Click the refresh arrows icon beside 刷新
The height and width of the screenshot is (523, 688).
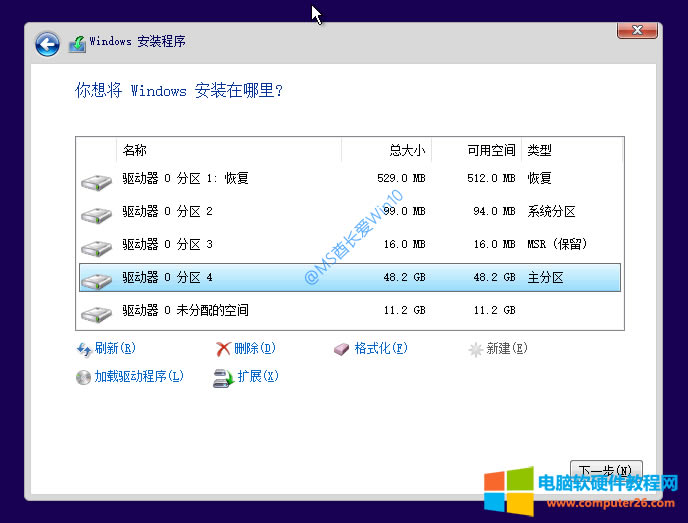pyautogui.click(x=84, y=349)
